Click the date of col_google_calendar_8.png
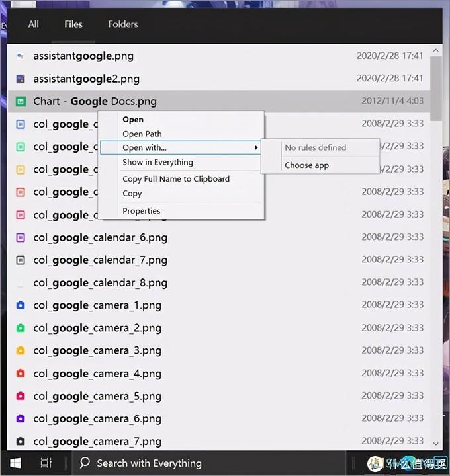Screen dimensions: 450x476 (x=392, y=282)
